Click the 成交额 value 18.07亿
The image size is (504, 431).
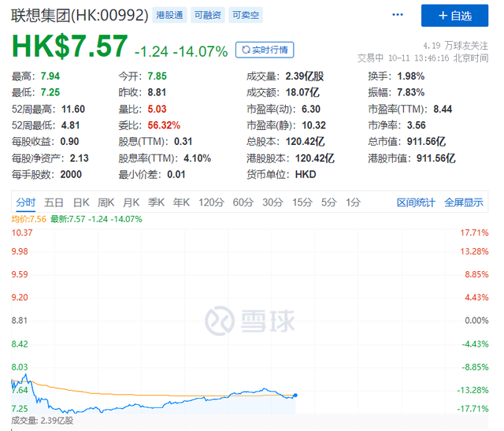click(x=302, y=93)
